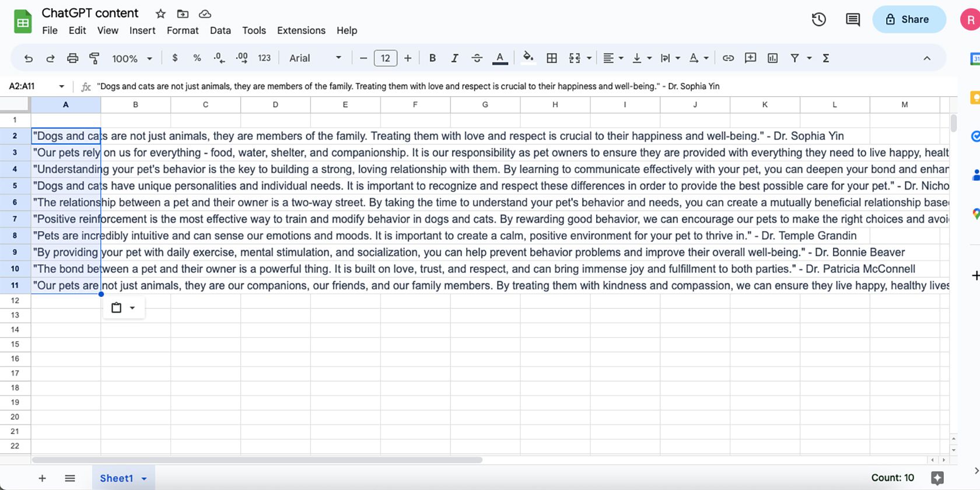This screenshot has height=490, width=980.
Task: View cloud save status icon
Action: pos(205,13)
